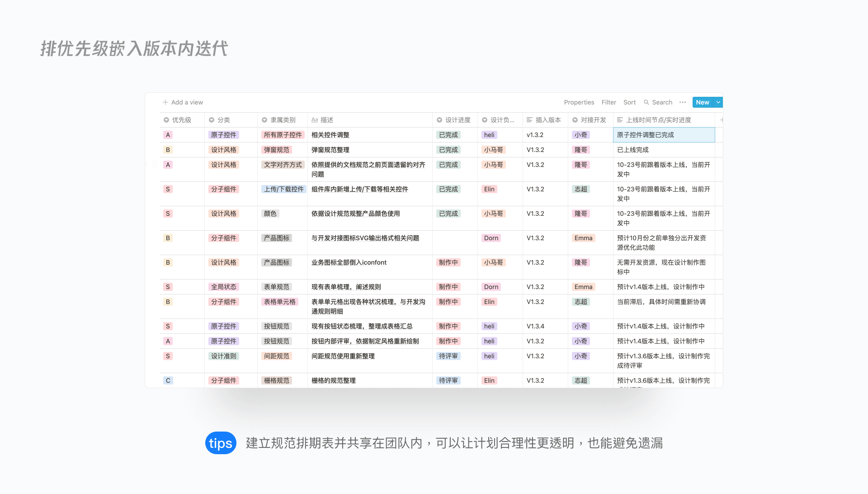Click the 上传/下载控件 blue tag

283,189
